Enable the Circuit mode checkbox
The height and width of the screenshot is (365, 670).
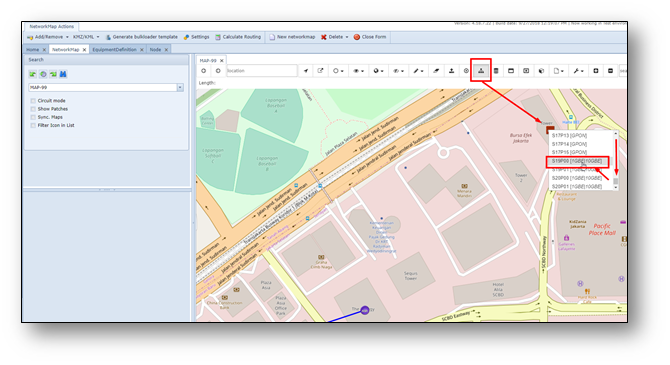[33, 101]
